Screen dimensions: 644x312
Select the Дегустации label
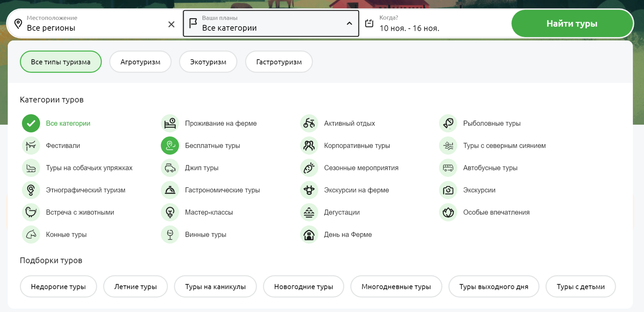tap(342, 212)
